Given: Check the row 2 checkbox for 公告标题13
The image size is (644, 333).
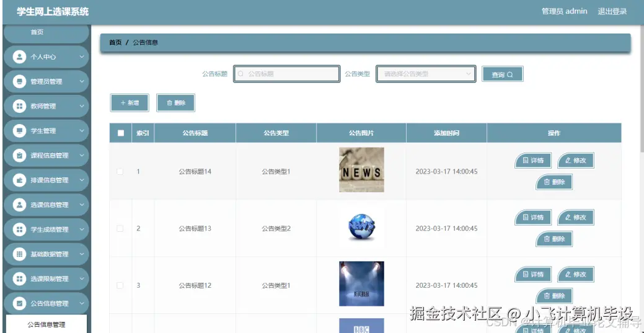Looking at the screenshot, I should tap(120, 228).
